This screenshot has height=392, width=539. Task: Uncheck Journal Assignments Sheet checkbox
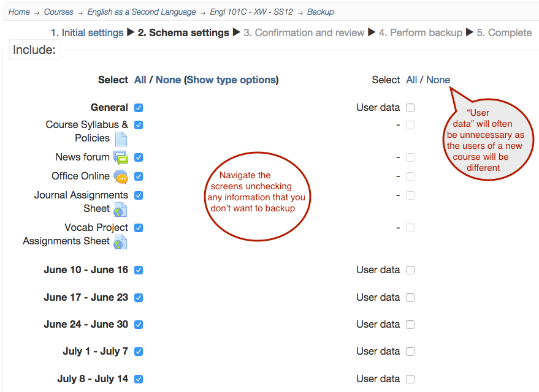tap(139, 195)
